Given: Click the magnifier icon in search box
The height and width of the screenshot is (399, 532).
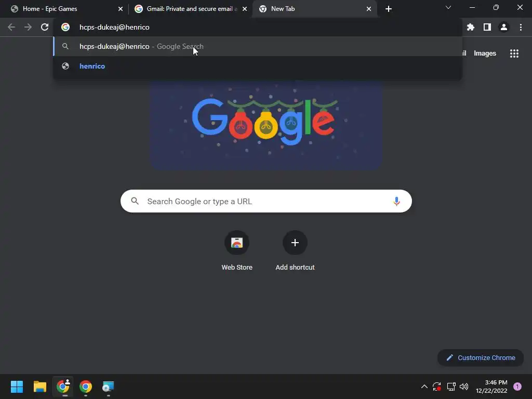Looking at the screenshot, I should coord(135,201).
